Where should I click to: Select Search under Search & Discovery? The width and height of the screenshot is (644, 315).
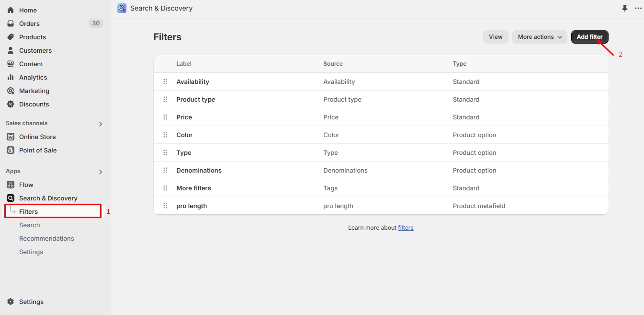click(29, 225)
